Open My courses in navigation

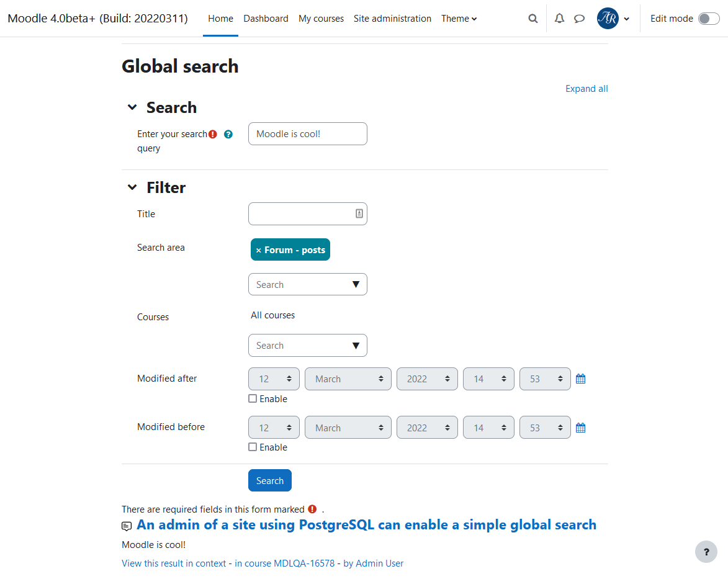321,19
